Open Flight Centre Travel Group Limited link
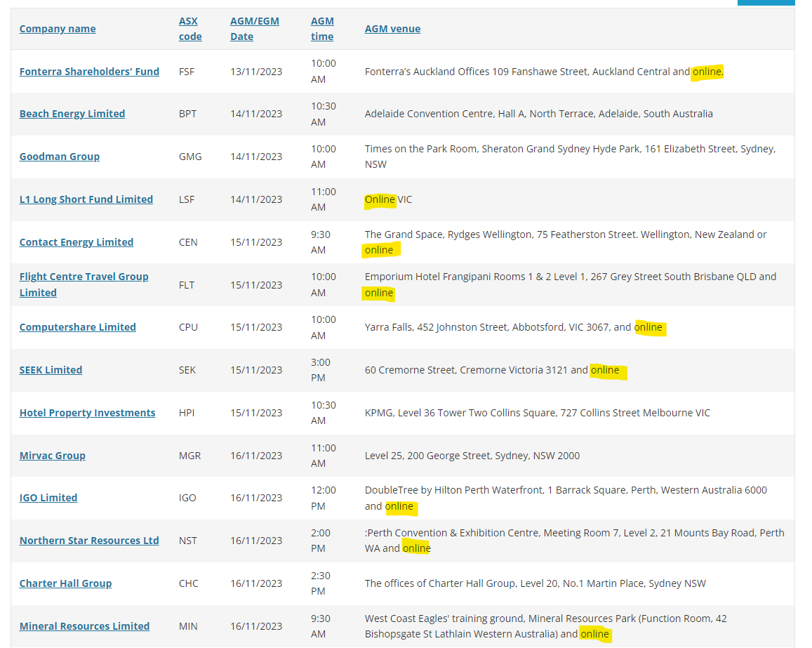The height and width of the screenshot is (648, 812). 84,285
